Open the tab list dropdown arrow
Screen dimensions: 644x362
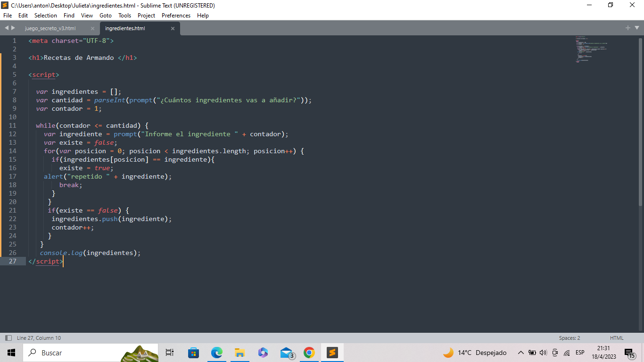[x=636, y=28]
